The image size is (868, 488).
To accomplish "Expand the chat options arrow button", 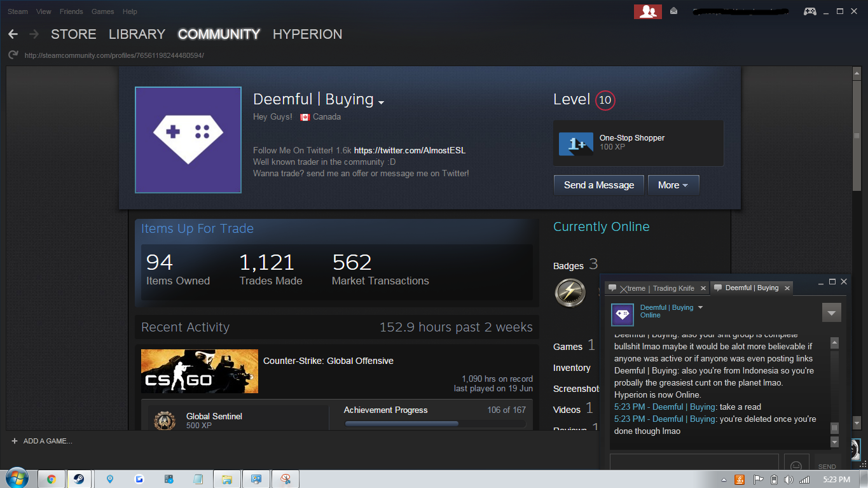I will tap(831, 312).
